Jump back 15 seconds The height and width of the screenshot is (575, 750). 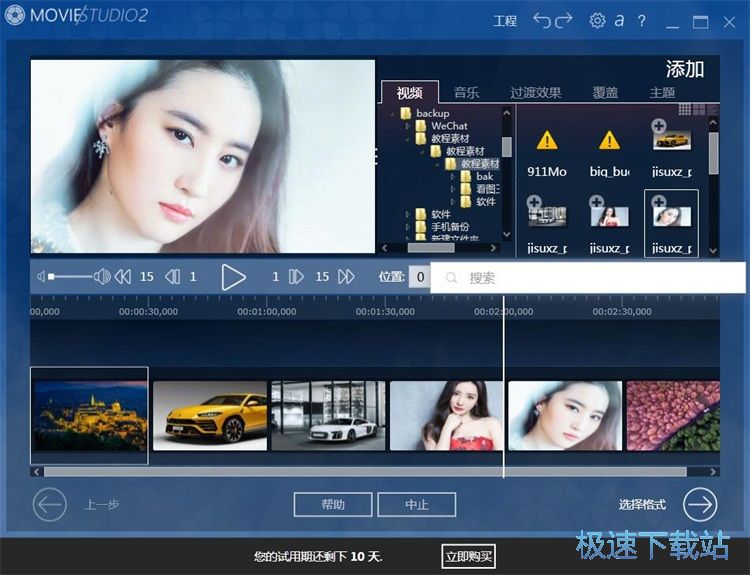[x=123, y=276]
